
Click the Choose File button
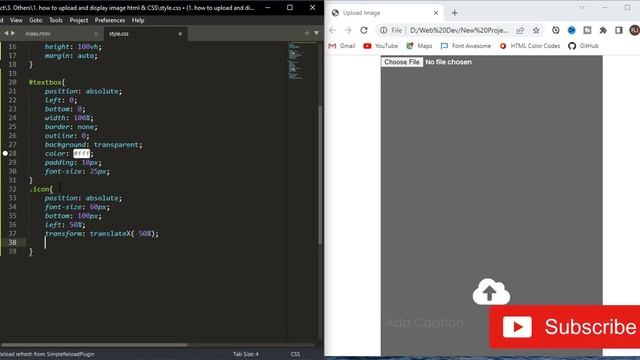pos(402,62)
